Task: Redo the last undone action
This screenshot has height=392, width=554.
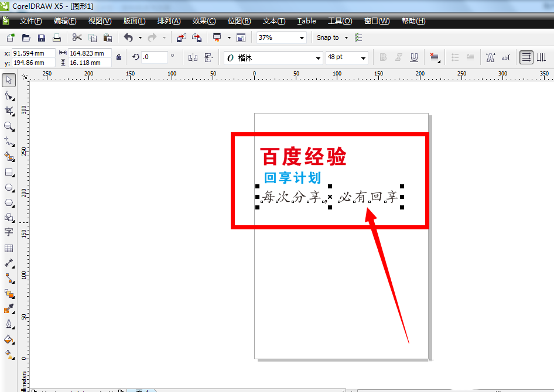Action: click(152, 37)
